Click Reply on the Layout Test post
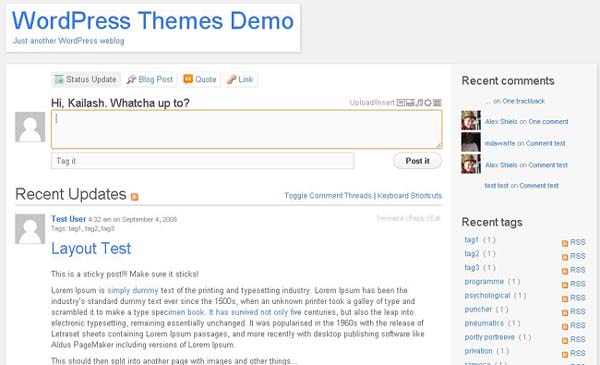 417,218
